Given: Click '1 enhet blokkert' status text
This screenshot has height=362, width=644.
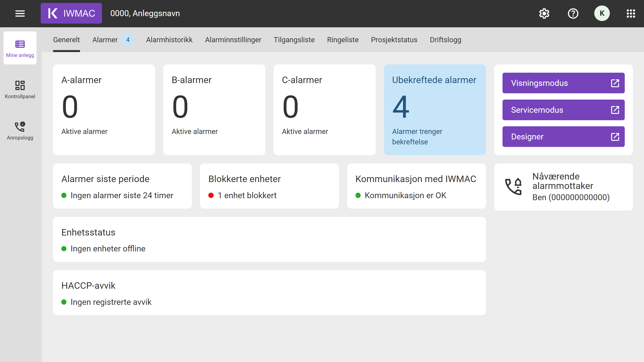Looking at the screenshot, I should tap(247, 195).
